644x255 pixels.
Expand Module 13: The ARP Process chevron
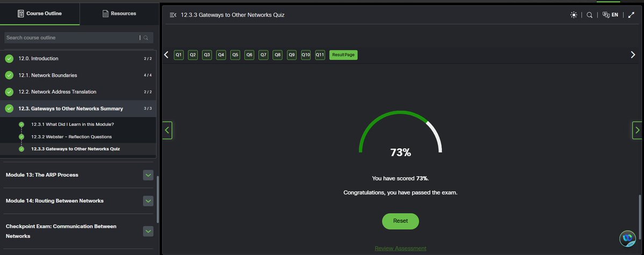click(148, 175)
